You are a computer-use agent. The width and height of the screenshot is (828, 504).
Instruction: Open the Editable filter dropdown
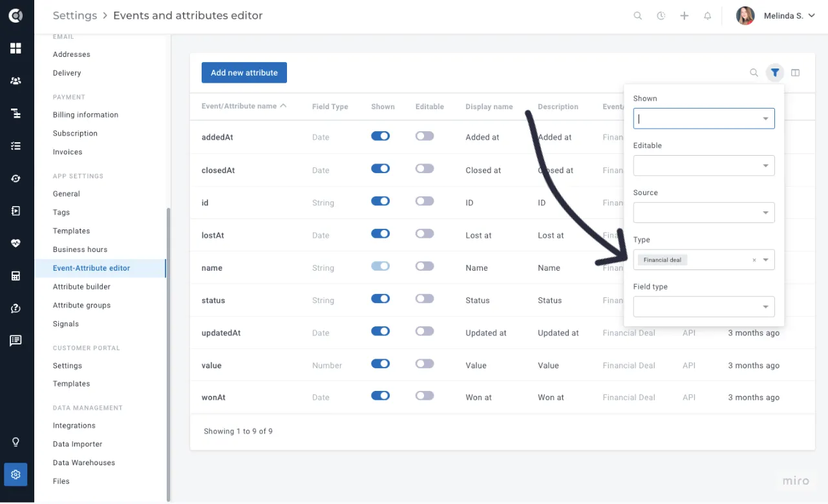coord(704,165)
